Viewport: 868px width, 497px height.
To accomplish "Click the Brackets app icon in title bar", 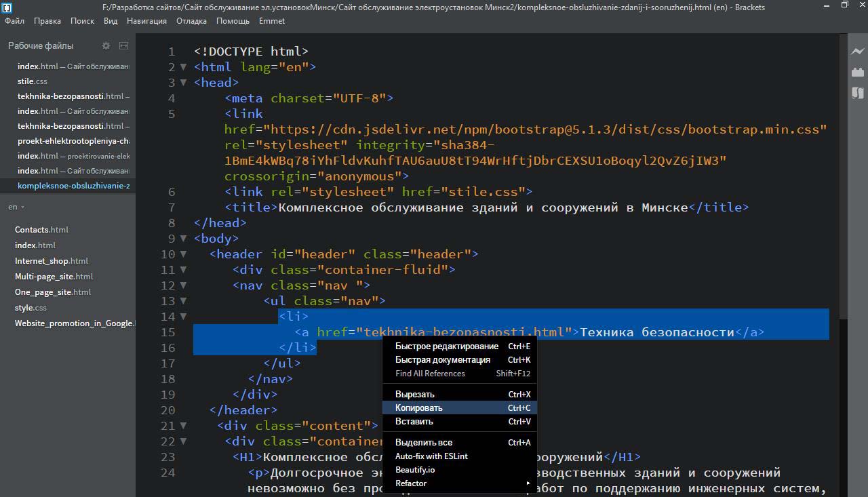I will pyautogui.click(x=6, y=7).
